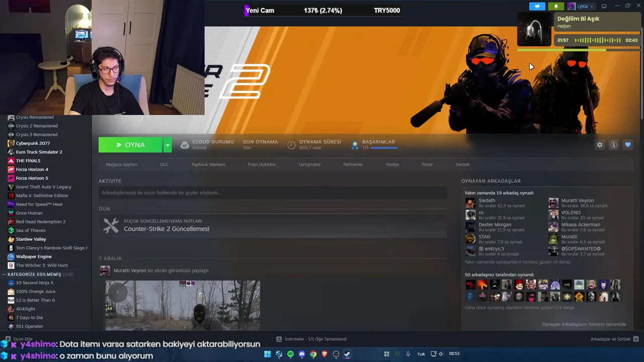Switch to Big Picture mode monitor icon
Screen dimensions: 644x362
tap(604, 6)
